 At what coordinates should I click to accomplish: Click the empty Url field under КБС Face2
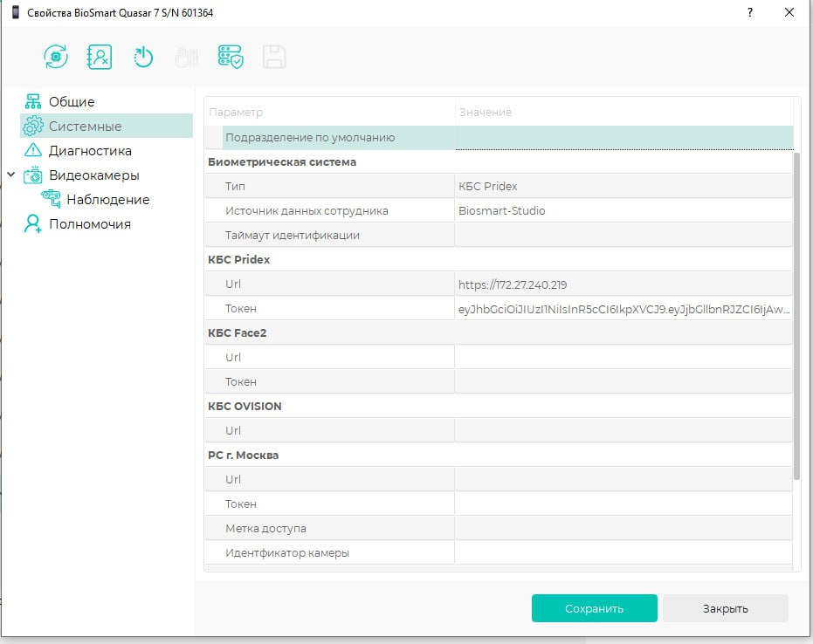pos(624,358)
